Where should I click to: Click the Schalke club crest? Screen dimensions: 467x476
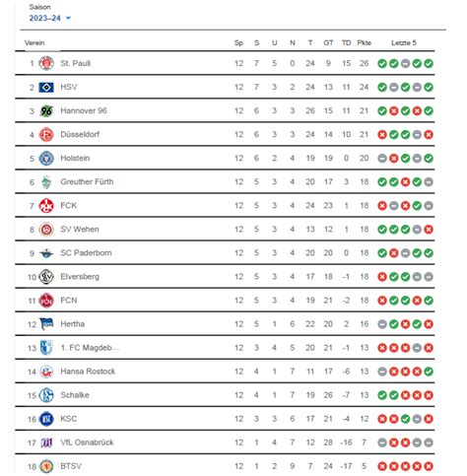point(46,395)
